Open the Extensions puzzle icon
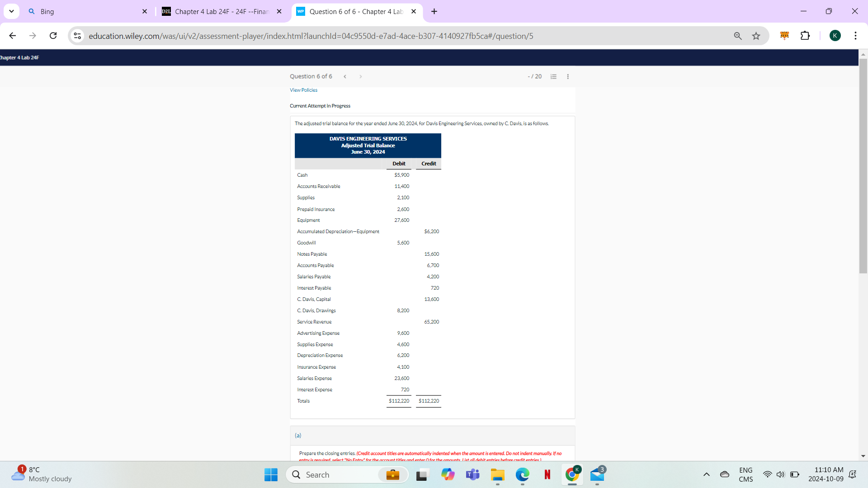 click(806, 36)
